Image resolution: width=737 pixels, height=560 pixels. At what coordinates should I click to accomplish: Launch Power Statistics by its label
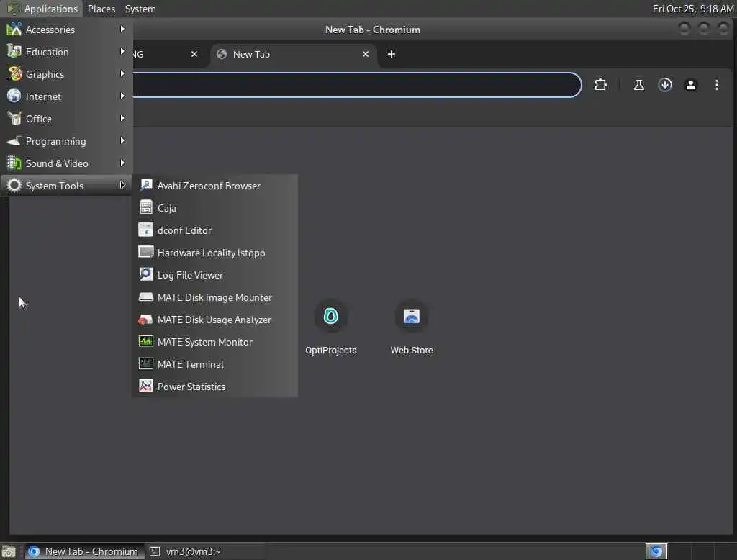point(191,387)
